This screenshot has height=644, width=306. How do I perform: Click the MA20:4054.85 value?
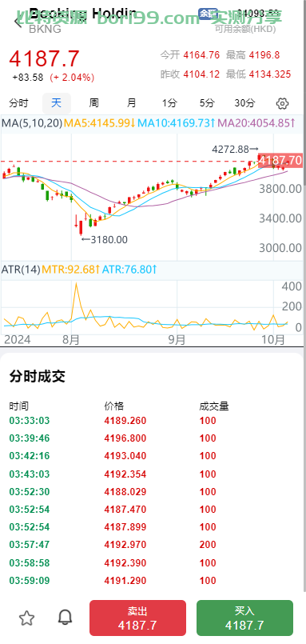pos(256,123)
